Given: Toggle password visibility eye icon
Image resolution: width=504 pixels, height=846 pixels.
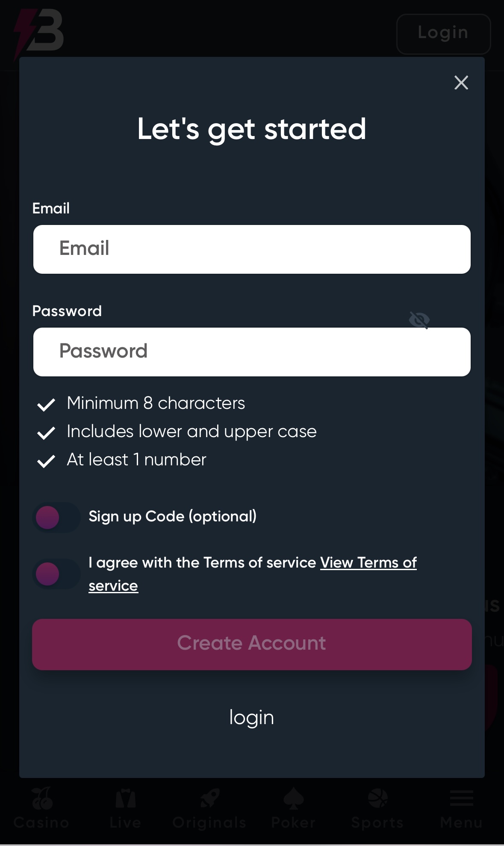Looking at the screenshot, I should click(x=419, y=320).
